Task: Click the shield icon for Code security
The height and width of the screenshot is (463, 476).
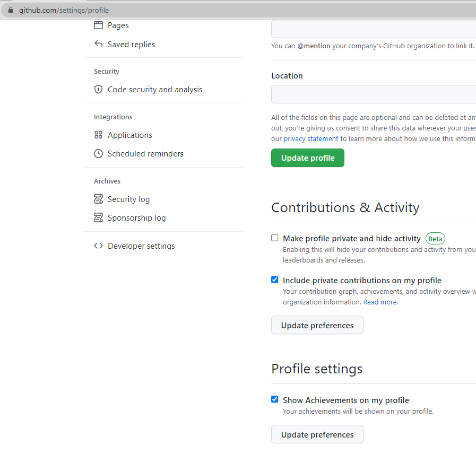Action: (98, 89)
